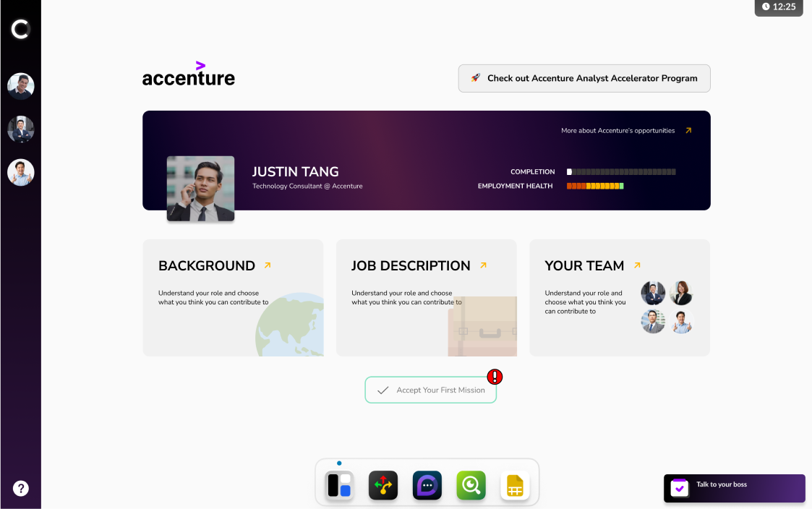Screen dimensions: 812x509
Task: Select the C logo at the top of the sidebar
Action: (20, 29)
